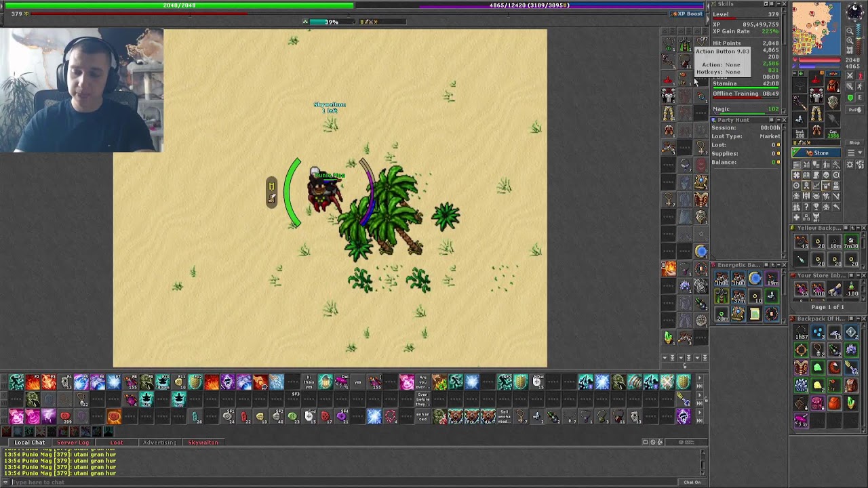The image size is (868, 488).
Task: Click the 'Sell enchanted' action button
Action: tap(505, 415)
